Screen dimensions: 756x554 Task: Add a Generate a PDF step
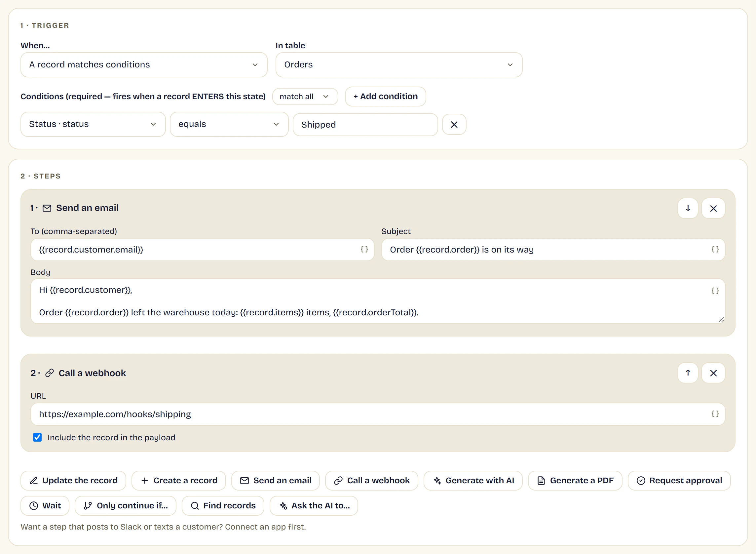tap(575, 480)
